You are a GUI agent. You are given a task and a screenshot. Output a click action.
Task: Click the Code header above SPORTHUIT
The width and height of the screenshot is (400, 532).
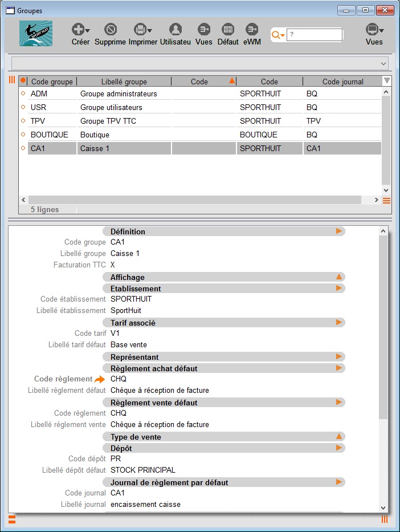[270, 82]
